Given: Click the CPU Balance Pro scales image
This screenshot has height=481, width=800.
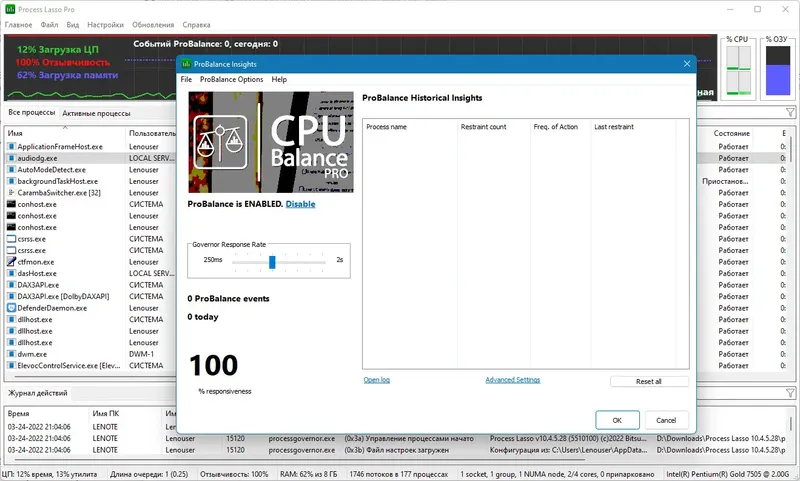Looking at the screenshot, I should (x=270, y=142).
